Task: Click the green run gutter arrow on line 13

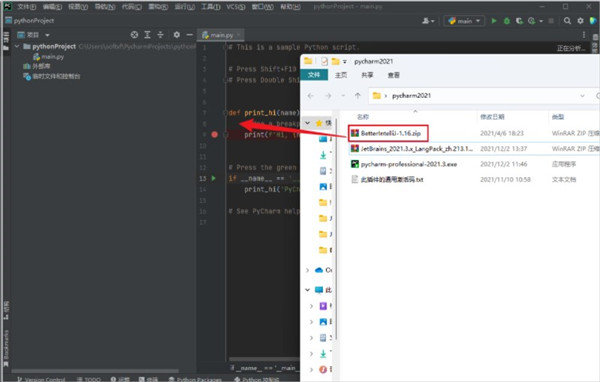Action: tap(214, 178)
